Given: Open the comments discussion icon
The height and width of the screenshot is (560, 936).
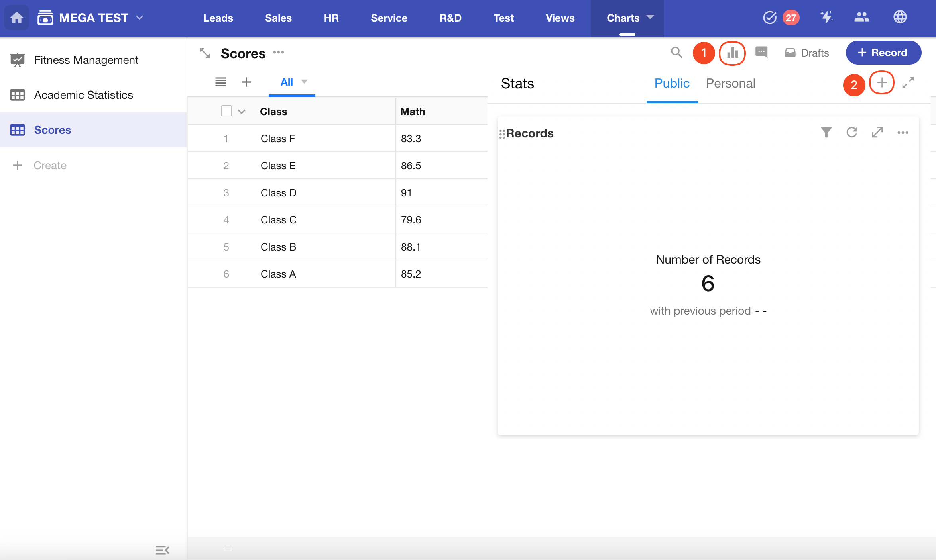Looking at the screenshot, I should pos(761,53).
